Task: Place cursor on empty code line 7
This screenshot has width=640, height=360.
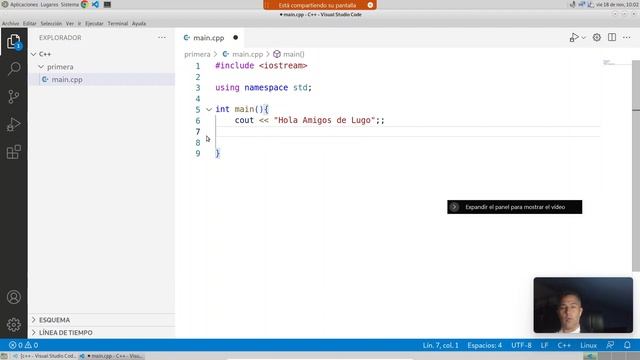Action: (407, 131)
